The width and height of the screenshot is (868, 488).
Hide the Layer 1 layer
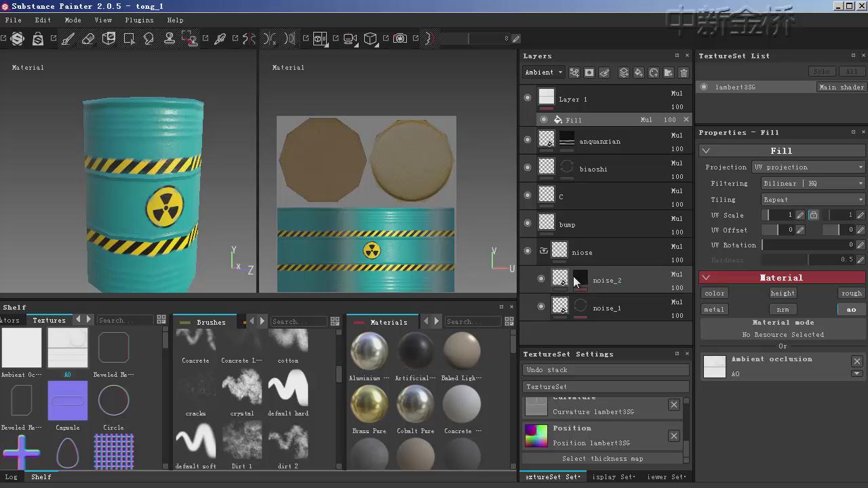(x=528, y=98)
